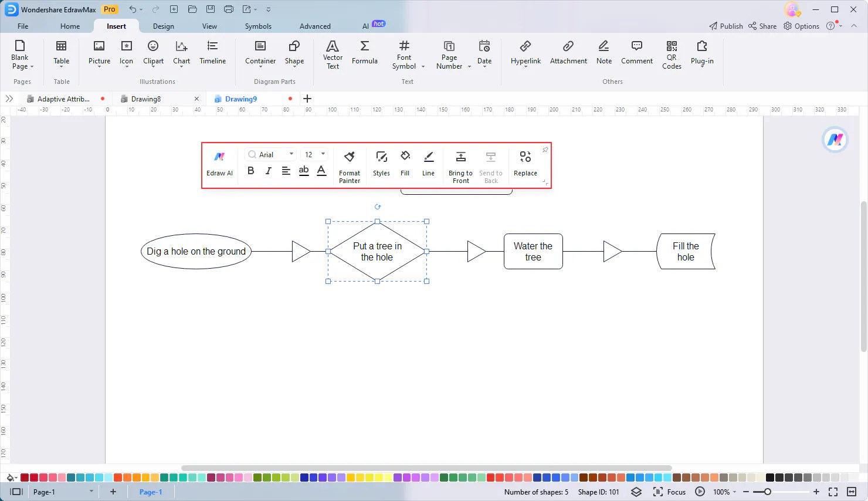Open the floating Edraw AI assistant bubble
This screenshot has height=501, width=868.
[x=835, y=140]
